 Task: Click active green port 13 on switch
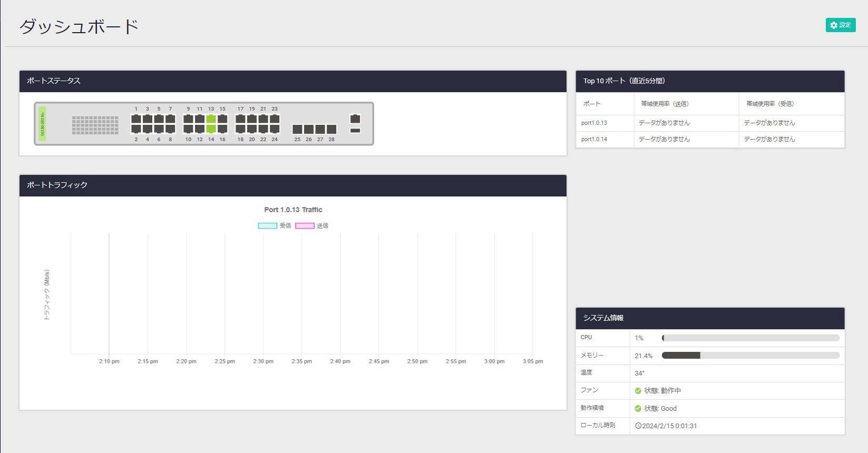211,119
